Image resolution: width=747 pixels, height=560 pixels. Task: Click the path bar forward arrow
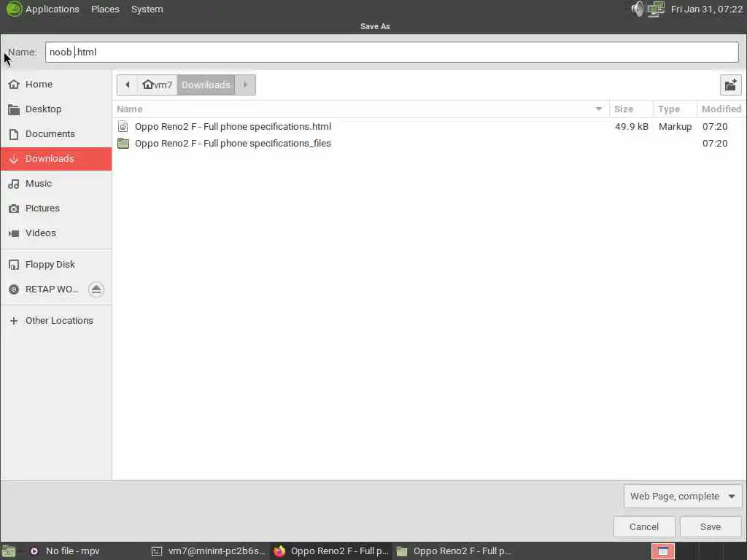pyautogui.click(x=245, y=85)
